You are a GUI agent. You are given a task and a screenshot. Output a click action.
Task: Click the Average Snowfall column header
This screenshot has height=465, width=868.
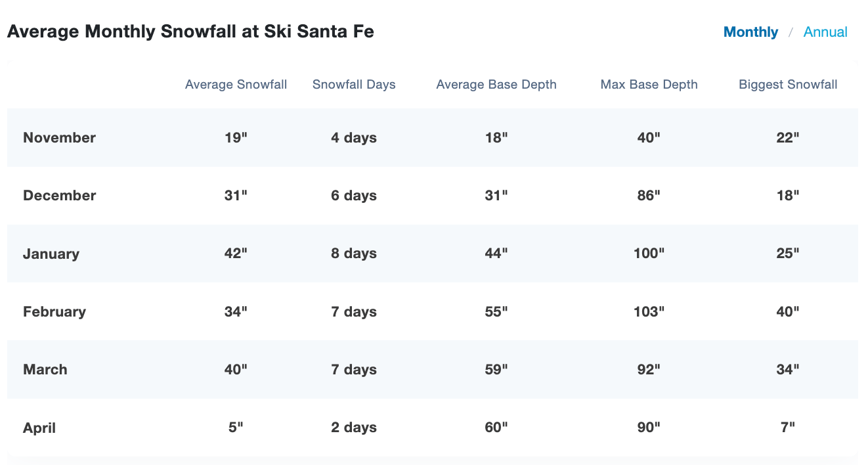236,84
